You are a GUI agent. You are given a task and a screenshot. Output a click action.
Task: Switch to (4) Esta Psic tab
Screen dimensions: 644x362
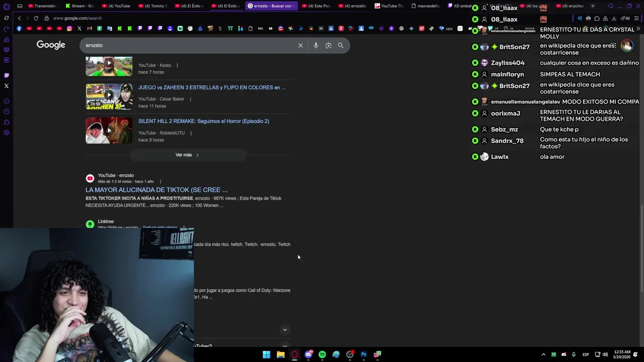tap(315, 6)
